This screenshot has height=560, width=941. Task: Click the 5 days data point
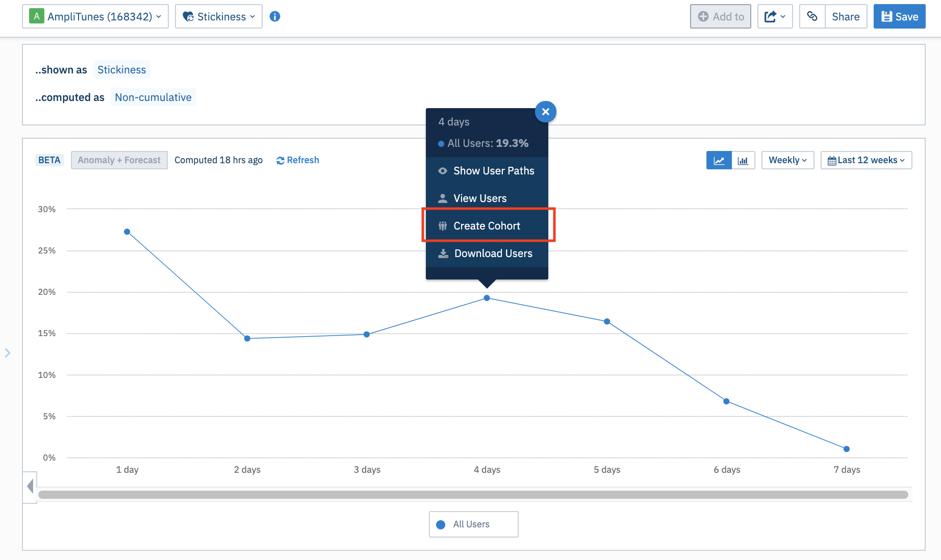click(x=607, y=321)
